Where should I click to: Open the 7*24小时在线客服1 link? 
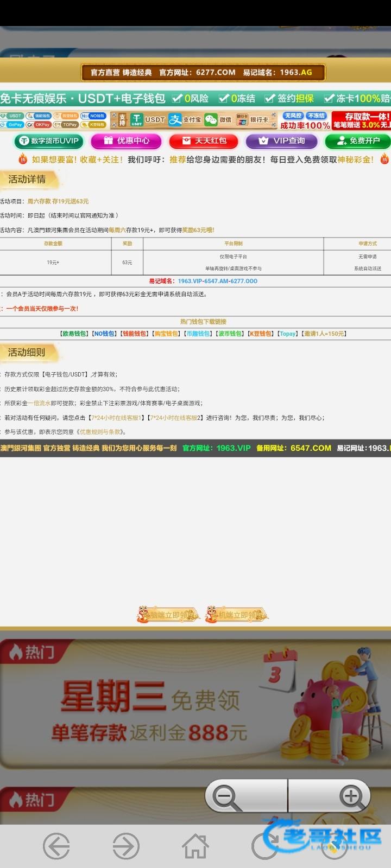117,418
